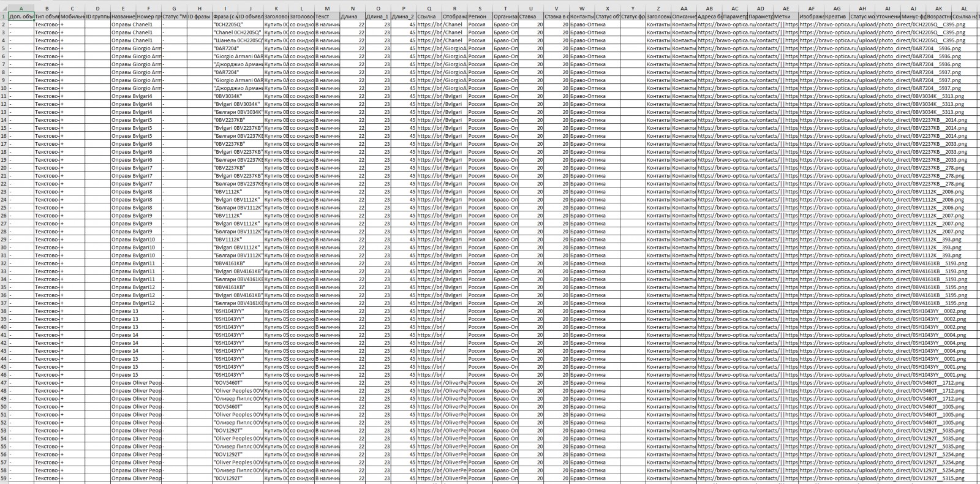This screenshot has height=484, width=980.
Task: Click phrase '"Джорджио Армани' in row 7
Action: (238, 64)
